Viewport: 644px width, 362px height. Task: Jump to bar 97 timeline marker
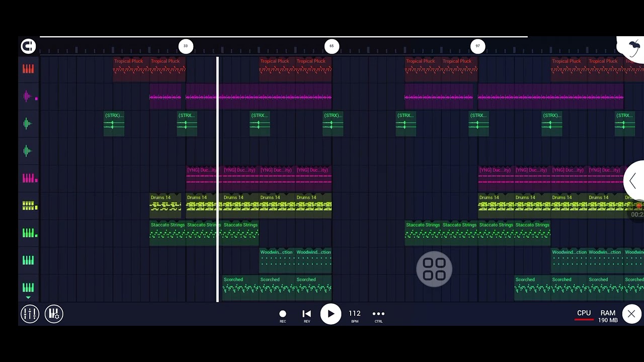tap(477, 46)
